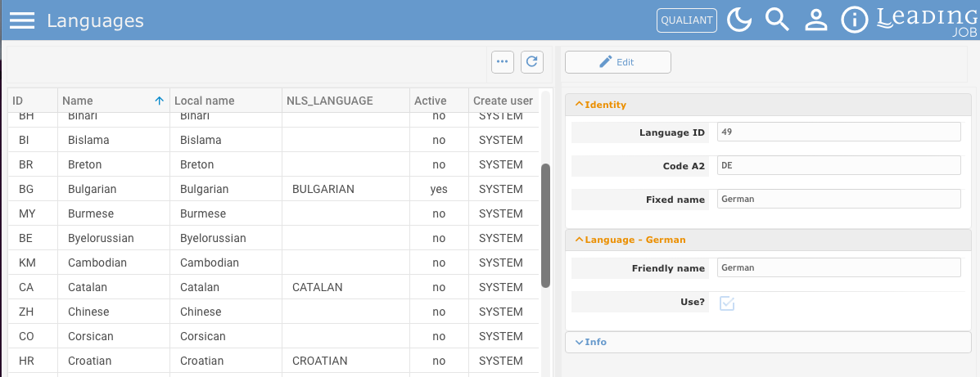Sort by the Active column header

point(439,101)
